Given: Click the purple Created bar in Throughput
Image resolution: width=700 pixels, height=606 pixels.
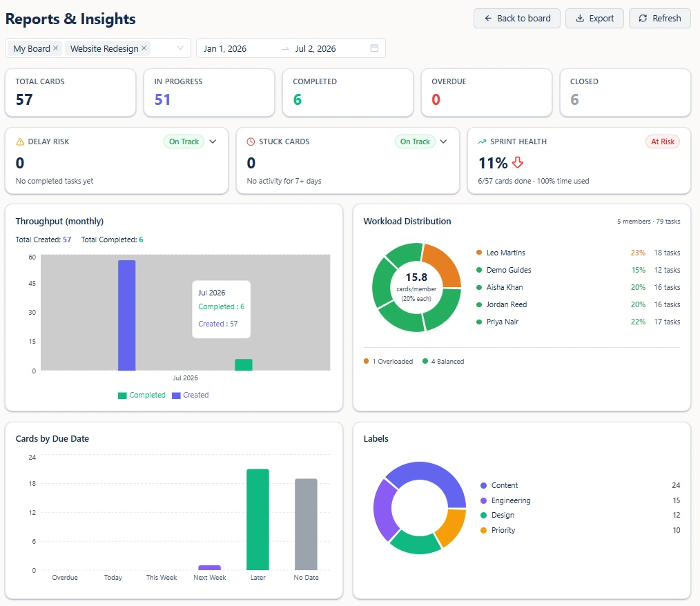Looking at the screenshot, I should [127, 315].
